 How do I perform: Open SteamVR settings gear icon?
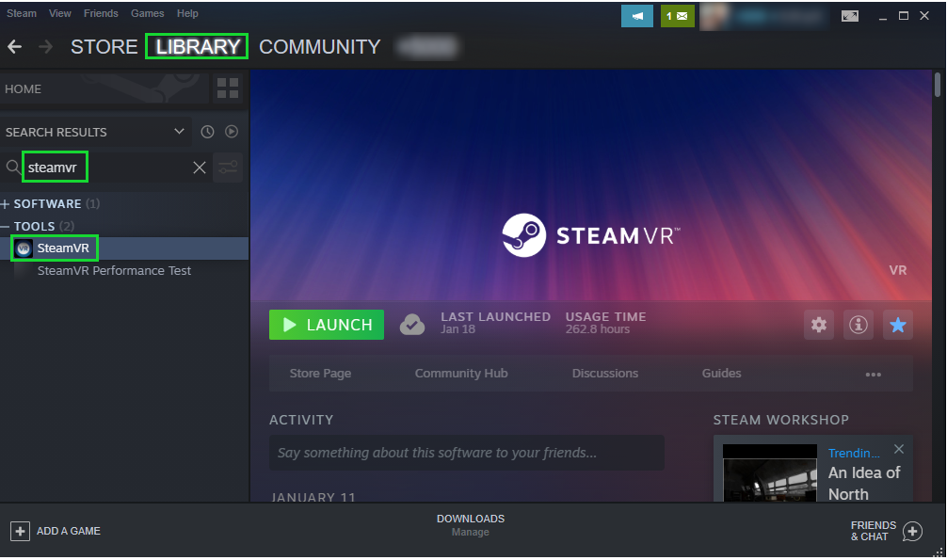pos(819,325)
